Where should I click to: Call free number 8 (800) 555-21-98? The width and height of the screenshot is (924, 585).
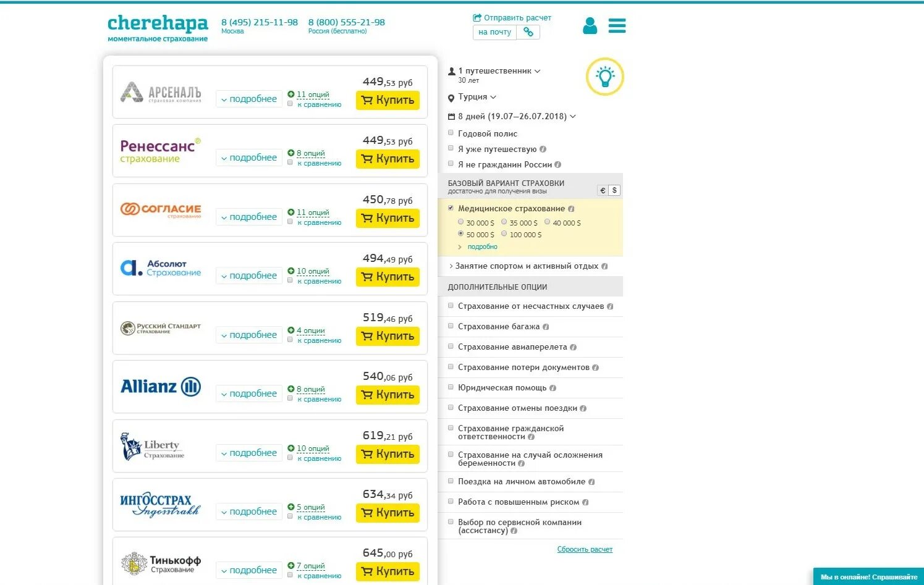[x=347, y=22]
